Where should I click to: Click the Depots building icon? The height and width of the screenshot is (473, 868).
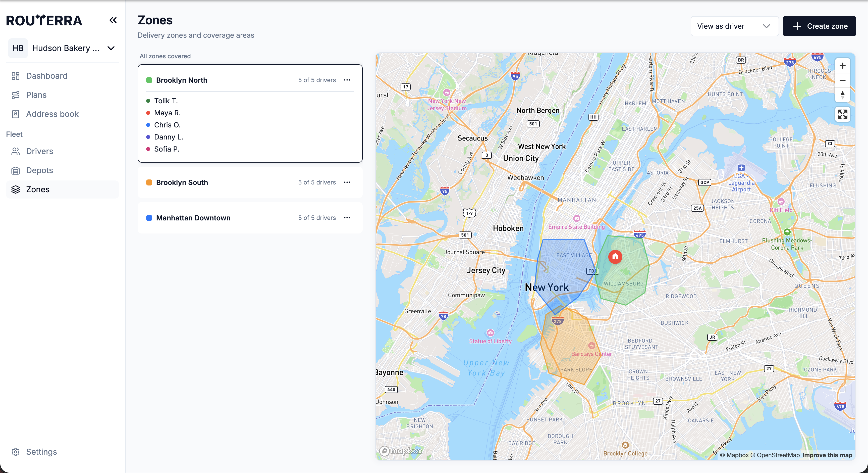[16, 171]
